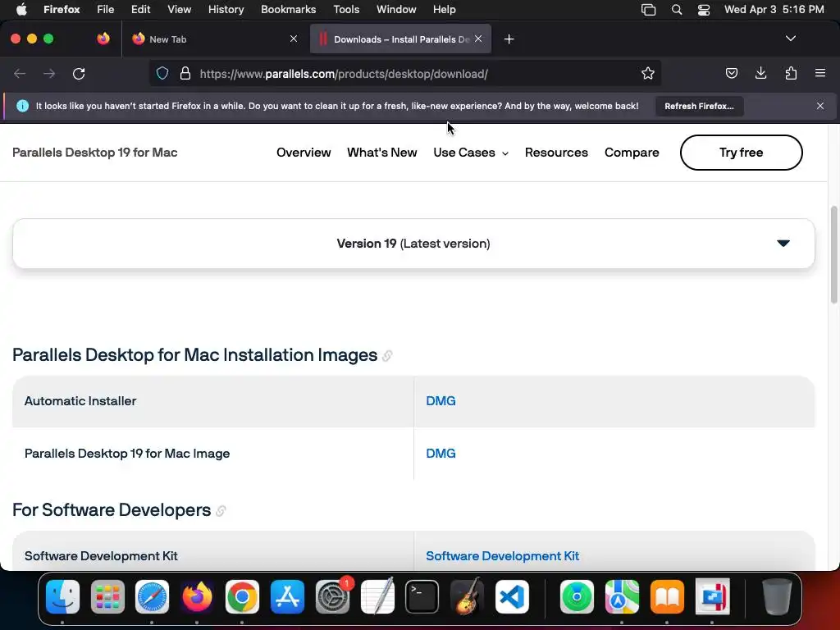Click the page vertical scrollbar thumb
The image size is (840, 630).
click(834, 255)
